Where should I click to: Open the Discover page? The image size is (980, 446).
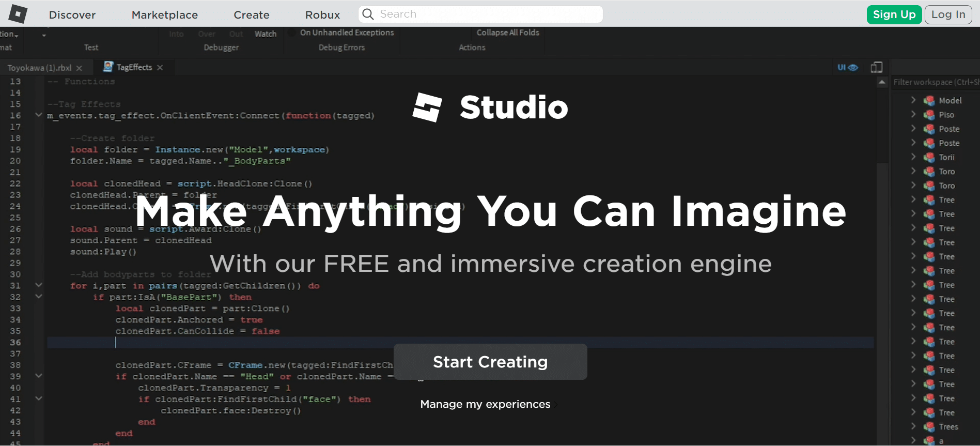coord(72,14)
